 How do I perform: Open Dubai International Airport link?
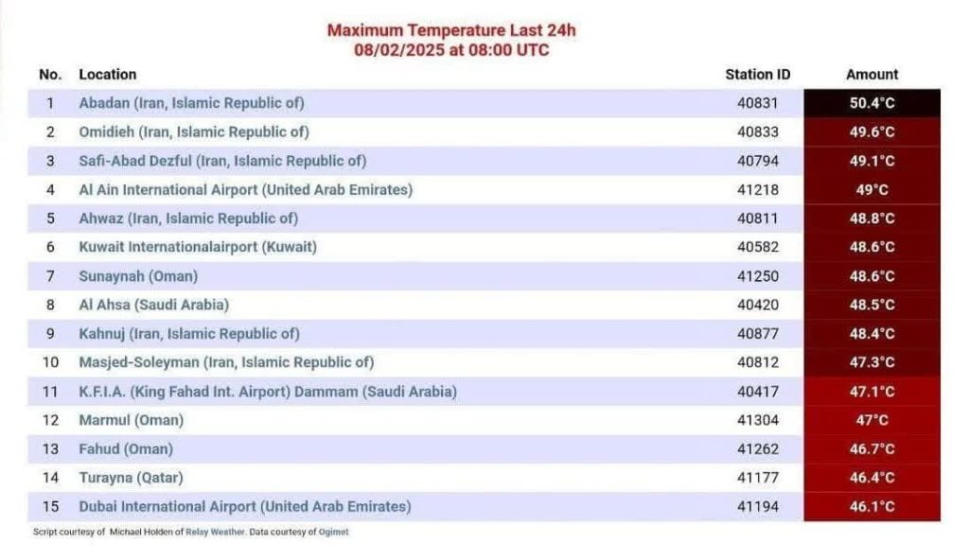tap(245, 506)
